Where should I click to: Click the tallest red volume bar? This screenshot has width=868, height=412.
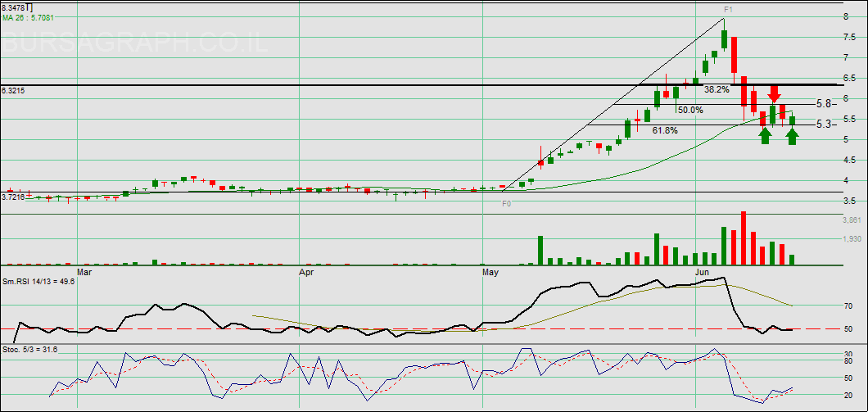[744, 238]
